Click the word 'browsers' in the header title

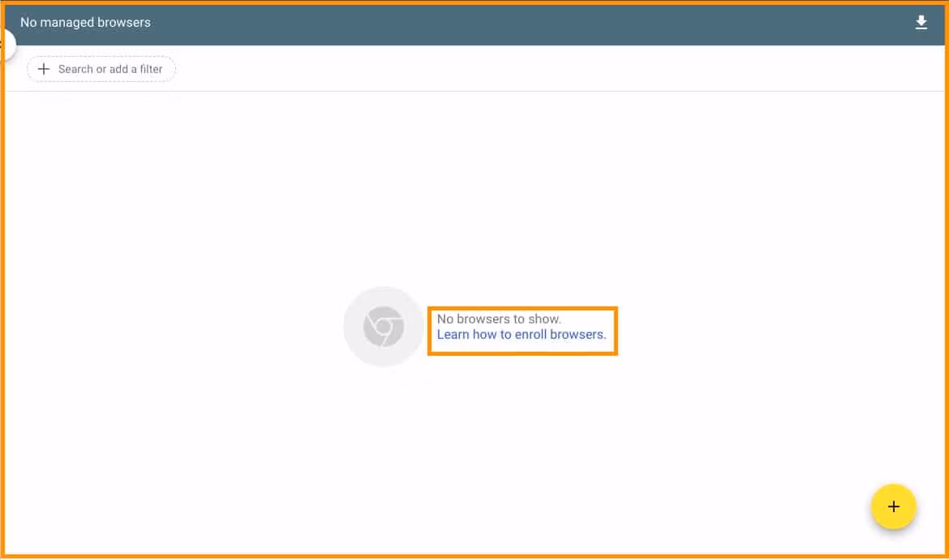click(x=124, y=23)
